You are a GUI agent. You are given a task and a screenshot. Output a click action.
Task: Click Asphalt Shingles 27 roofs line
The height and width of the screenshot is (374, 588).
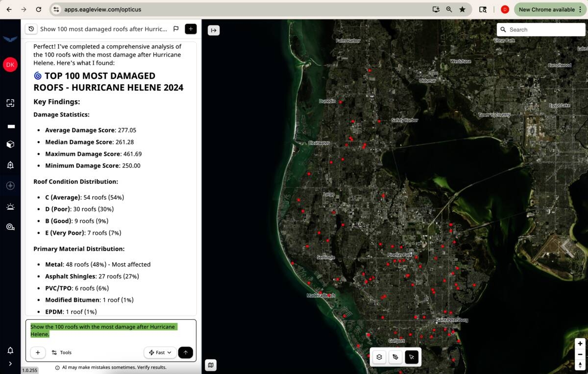click(92, 276)
